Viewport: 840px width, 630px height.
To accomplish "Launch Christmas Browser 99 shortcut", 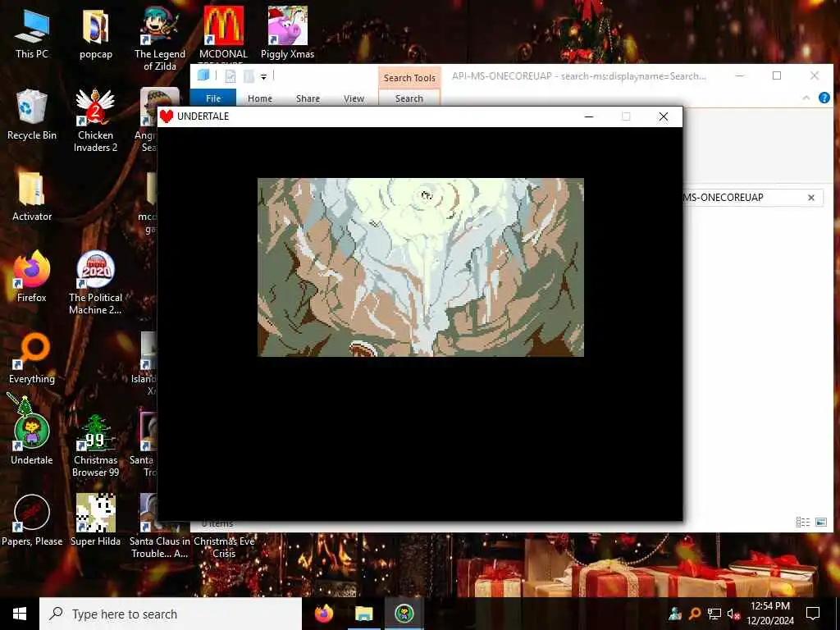I will (95, 445).
